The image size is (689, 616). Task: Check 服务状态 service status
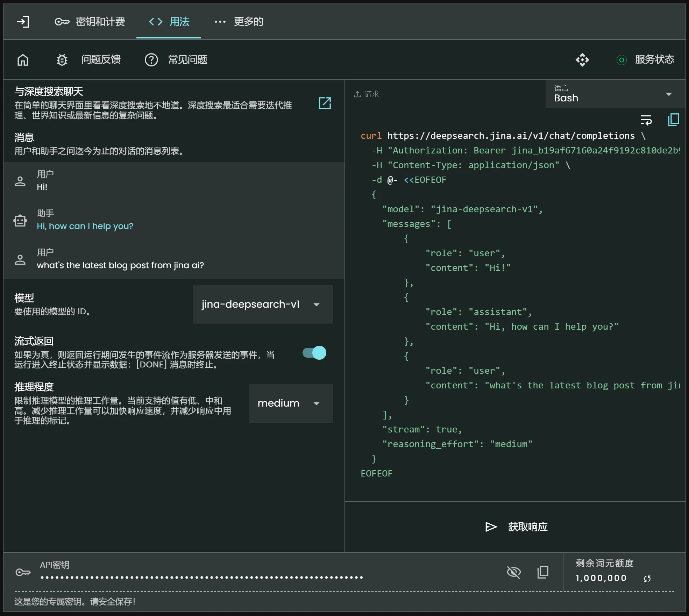[x=646, y=60]
